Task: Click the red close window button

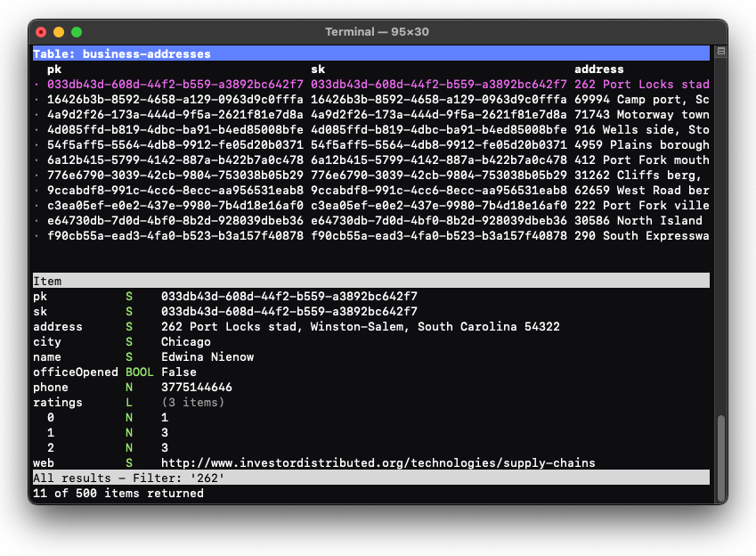Action: point(41,32)
